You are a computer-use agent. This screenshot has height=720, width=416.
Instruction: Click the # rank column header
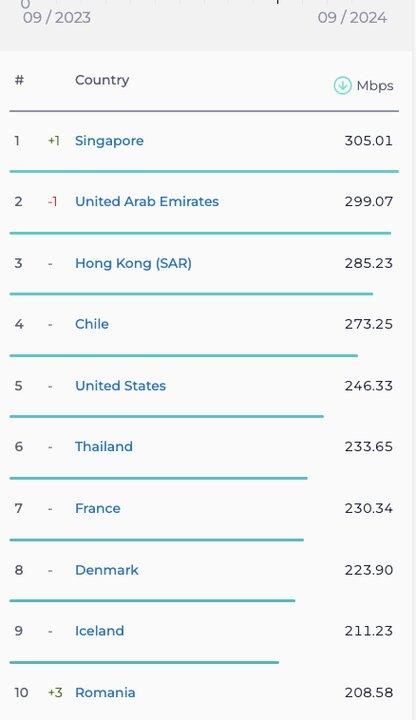(x=19, y=80)
